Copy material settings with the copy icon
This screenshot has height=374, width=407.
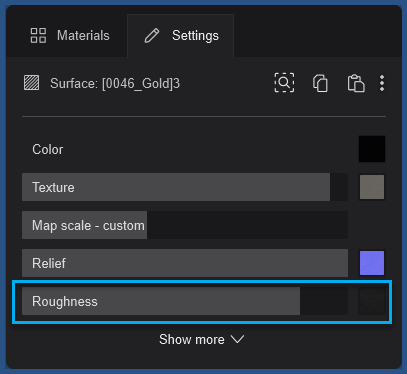320,83
